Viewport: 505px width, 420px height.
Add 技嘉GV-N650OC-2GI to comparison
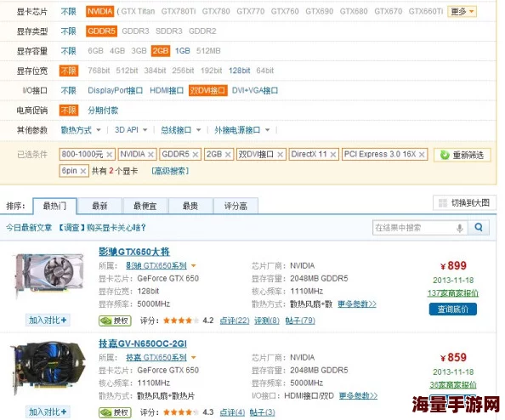[x=48, y=411]
